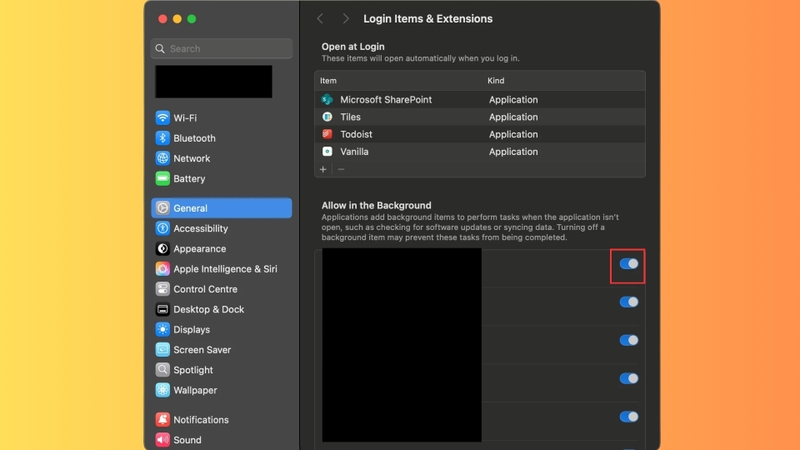Select General in the sidebar
The width and height of the screenshot is (800, 450).
221,208
